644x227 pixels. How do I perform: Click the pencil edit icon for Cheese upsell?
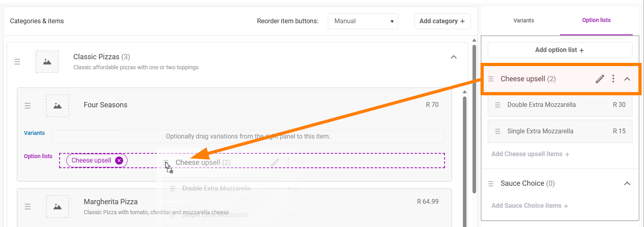600,79
